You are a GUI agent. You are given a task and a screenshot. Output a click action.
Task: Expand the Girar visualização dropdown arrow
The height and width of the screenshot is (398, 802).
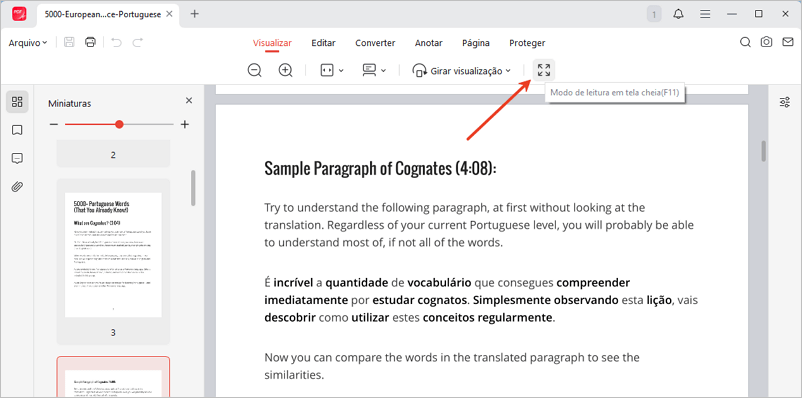coord(508,71)
